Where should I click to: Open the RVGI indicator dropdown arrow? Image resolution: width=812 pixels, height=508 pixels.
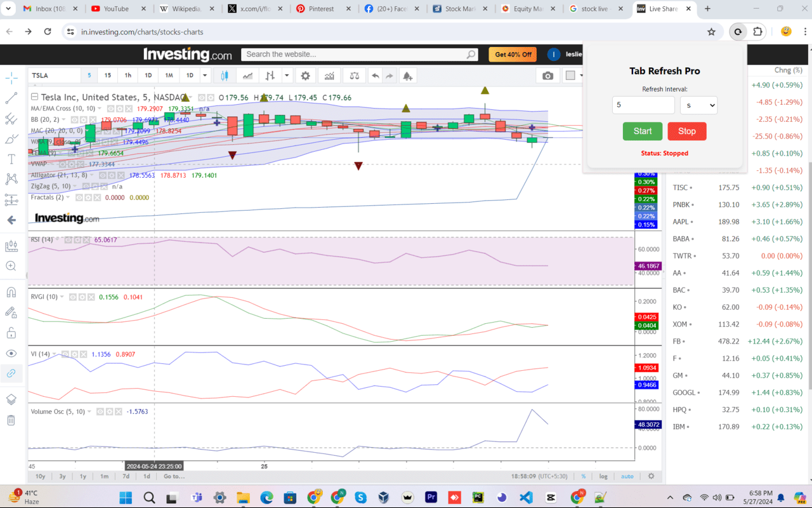63,297
